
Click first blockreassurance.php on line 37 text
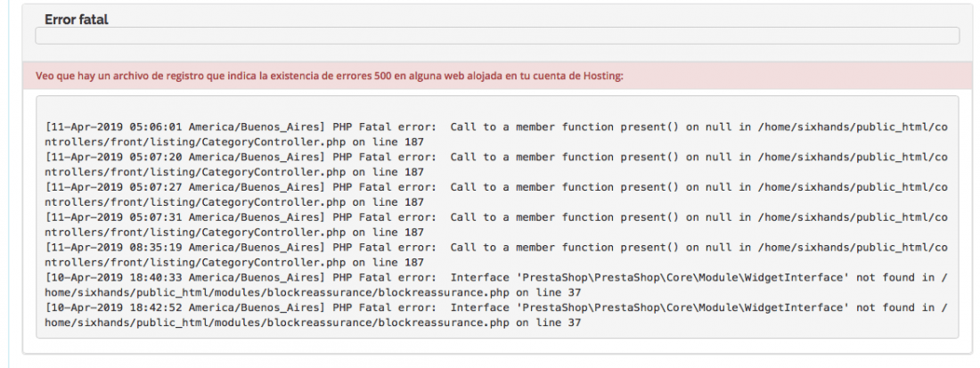478,292
